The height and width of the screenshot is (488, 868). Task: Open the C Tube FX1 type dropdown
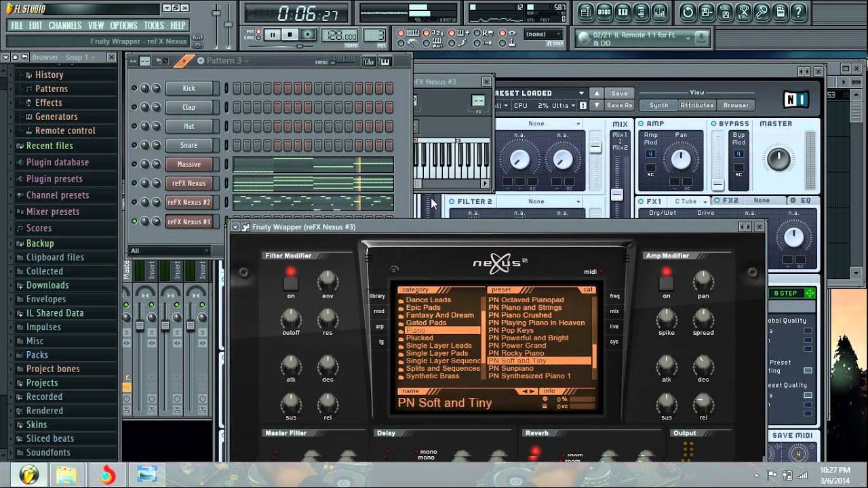pyautogui.click(x=690, y=201)
